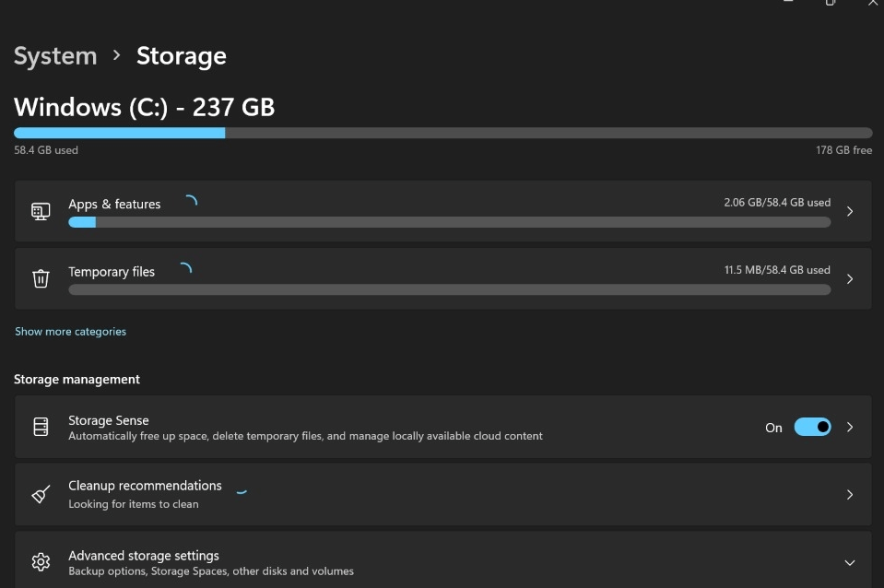884x588 pixels.
Task: Click the loading spinner beside Temporary files
Action: coord(185,269)
